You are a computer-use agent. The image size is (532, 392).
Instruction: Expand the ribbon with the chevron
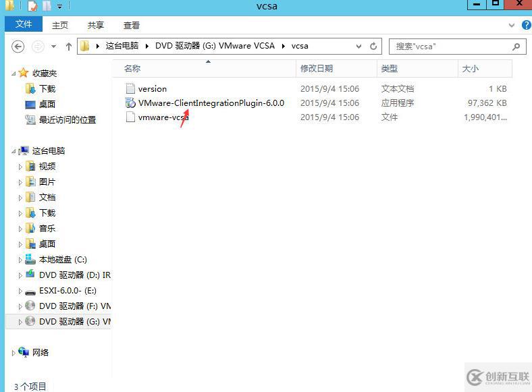(512, 25)
